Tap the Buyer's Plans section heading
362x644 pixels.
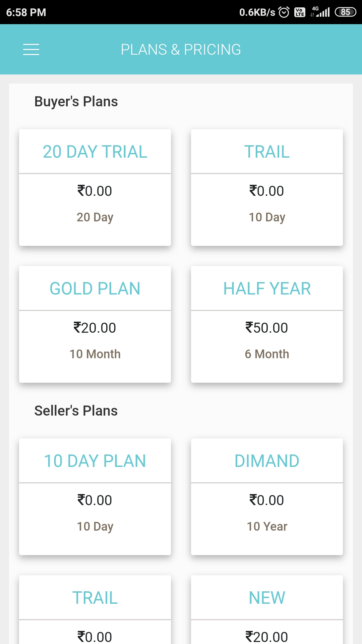pos(76,102)
